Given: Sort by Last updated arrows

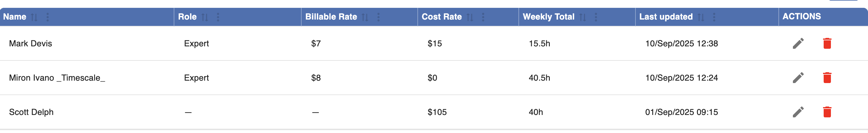Looking at the screenshot, I should pyautogui.click(x=701, y=17).
